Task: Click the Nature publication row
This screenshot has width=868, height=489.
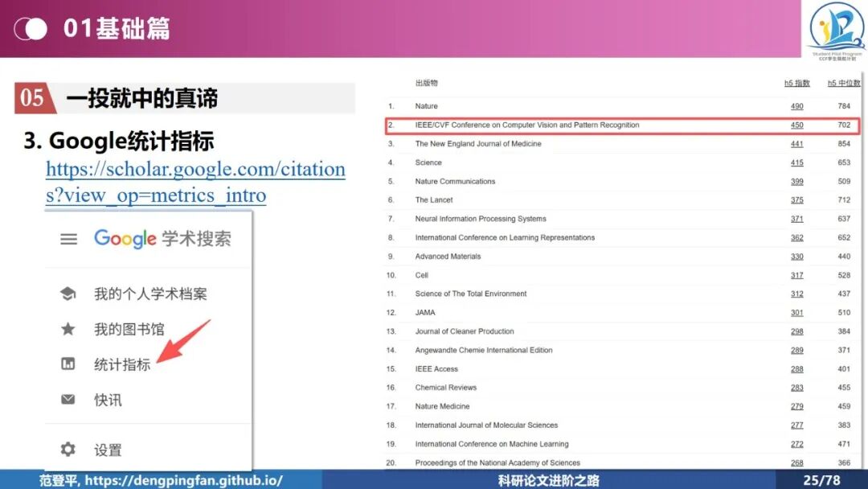Action: [x=622, y=106]
